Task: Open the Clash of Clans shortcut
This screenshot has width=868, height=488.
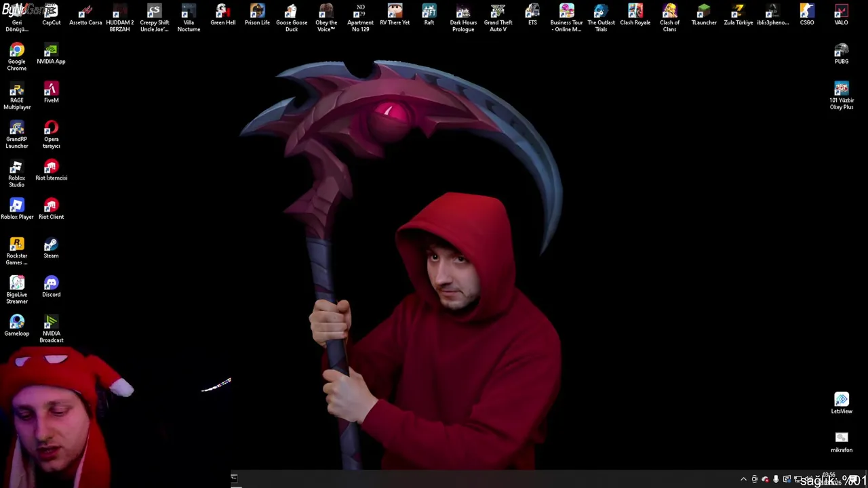Action: [x=669, y=18]
